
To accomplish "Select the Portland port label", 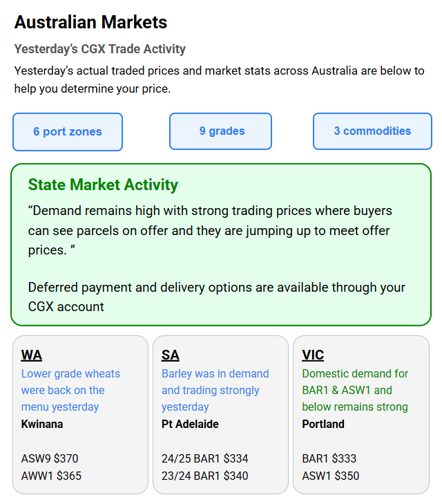I will [323, 424].
